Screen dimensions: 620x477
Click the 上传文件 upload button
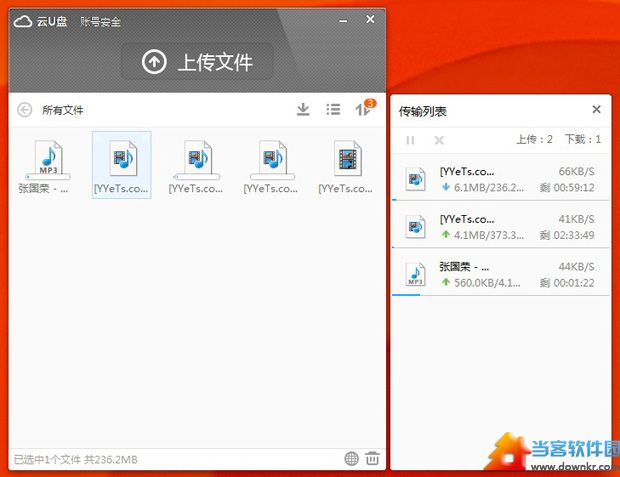click(197, 62)
